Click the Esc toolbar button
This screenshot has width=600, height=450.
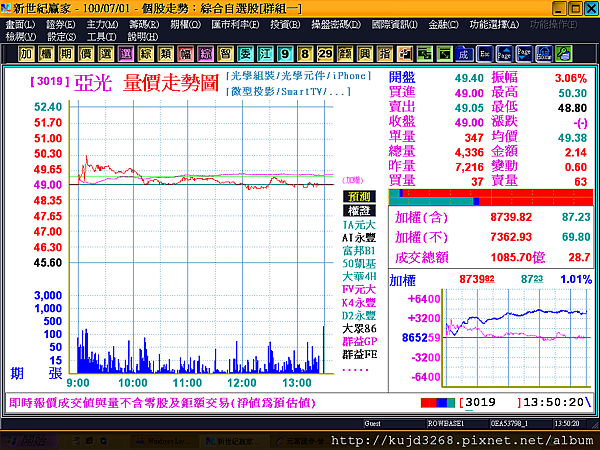pyautogui.click(x=484, y=54)
